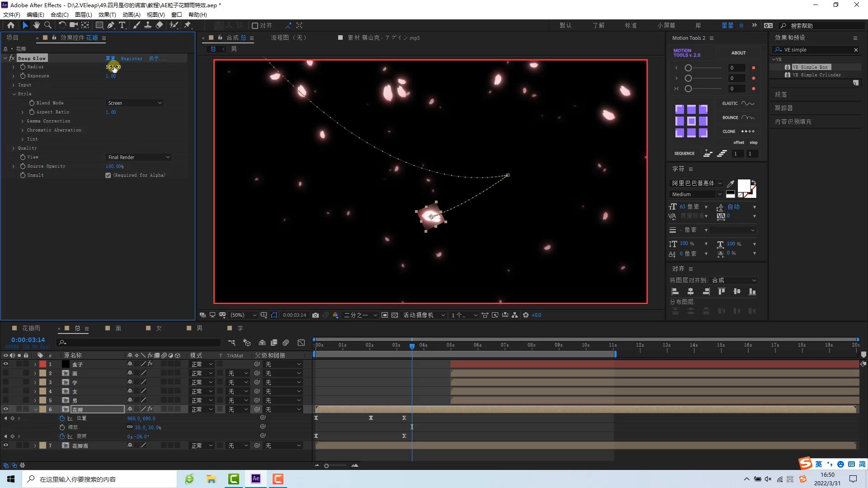This screenshot has width=868, height=488.
Task: Toggle visibility of layer 1 盒子
Action: [x=5, y=364]
